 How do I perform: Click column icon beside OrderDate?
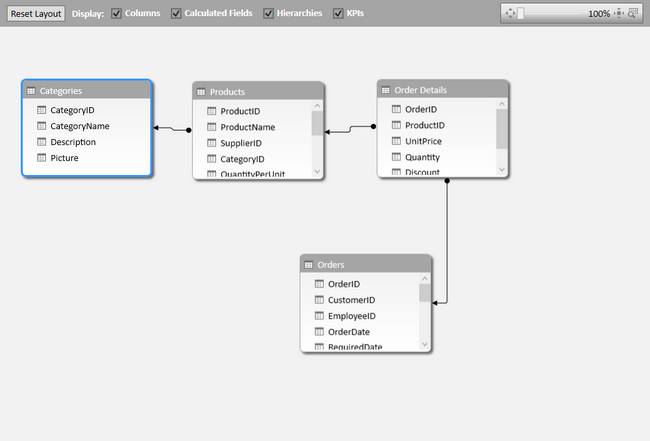(x=319, y=332)
